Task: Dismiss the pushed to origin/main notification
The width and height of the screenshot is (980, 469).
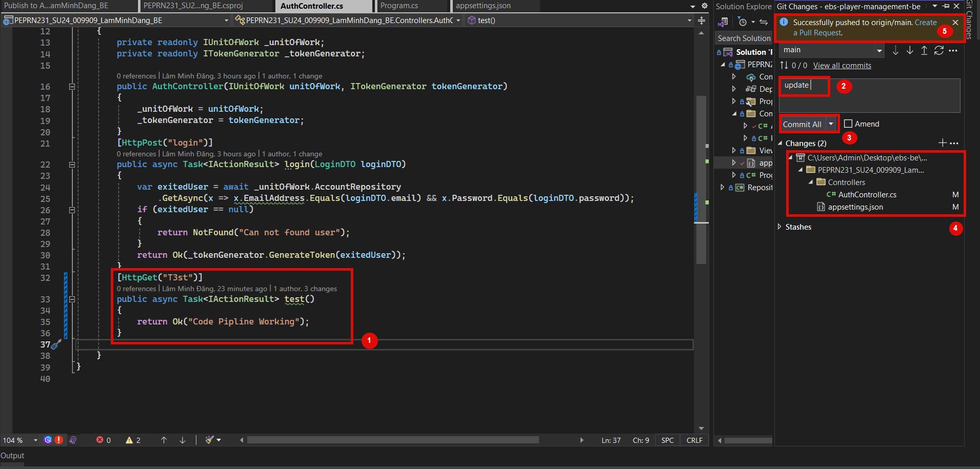Action: (955, 23)
